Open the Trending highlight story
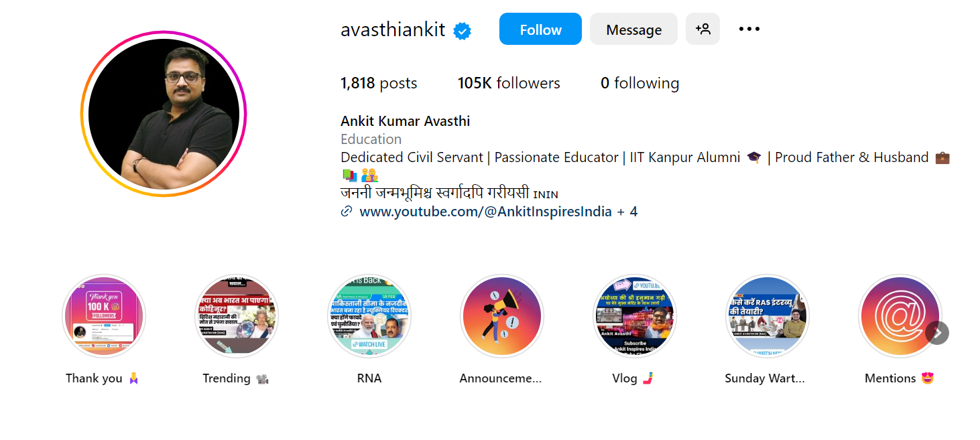Screen dimensions: 980x440 pos(237,316)
